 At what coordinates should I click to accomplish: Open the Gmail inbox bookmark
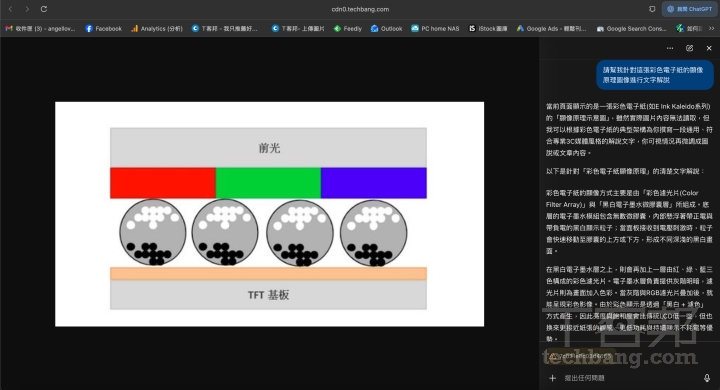click(x=40, y=28)
